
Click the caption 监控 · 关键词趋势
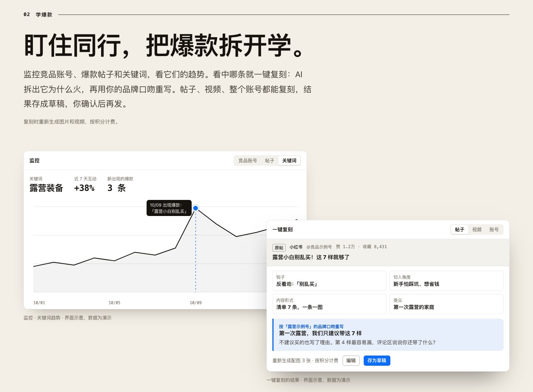click(x=67, y=318)
